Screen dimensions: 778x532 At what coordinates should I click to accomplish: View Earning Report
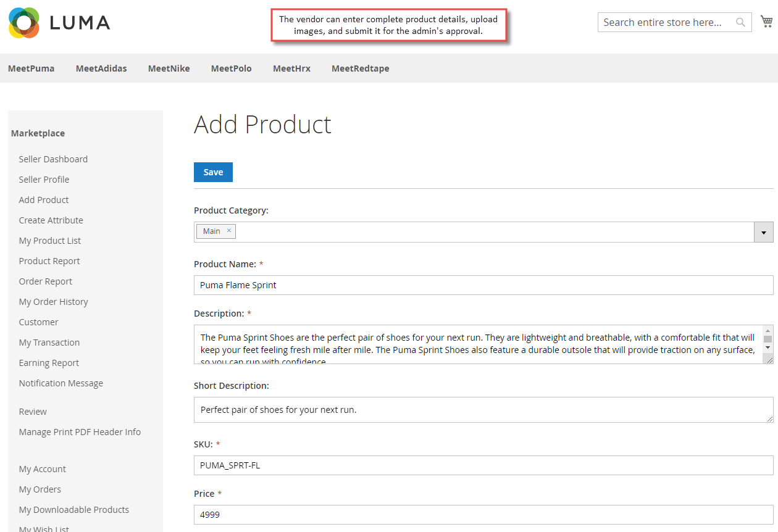pos(49,363)
